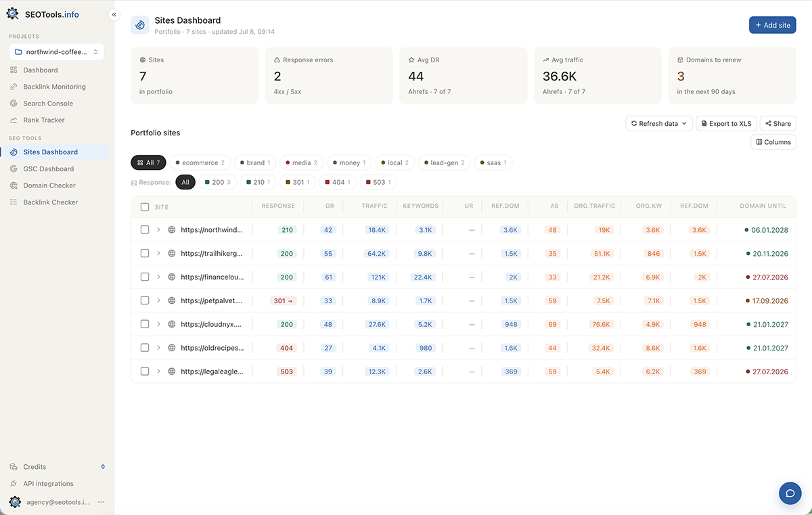Expand the petpalvet site row
The height and width of the screenshot is (515, 812).
pyautogui.click(x=159, y=300)
